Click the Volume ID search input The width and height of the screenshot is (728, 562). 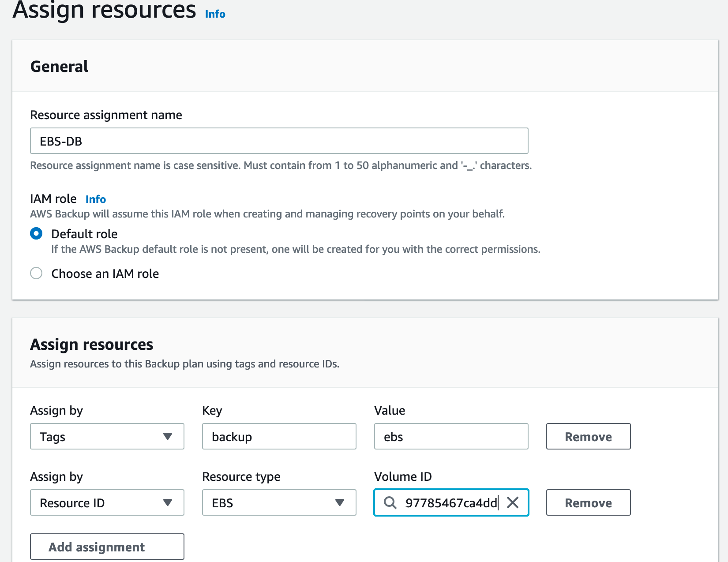tap(450, 502)
